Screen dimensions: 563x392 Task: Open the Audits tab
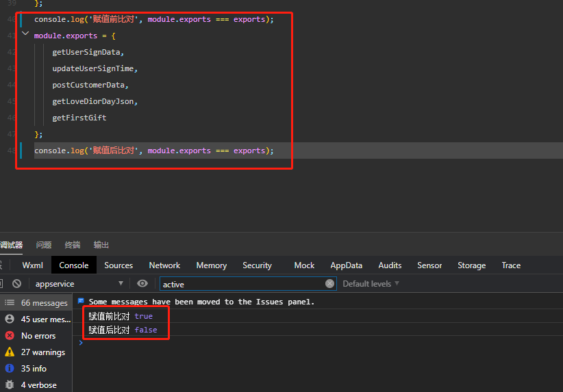(390, 265)
